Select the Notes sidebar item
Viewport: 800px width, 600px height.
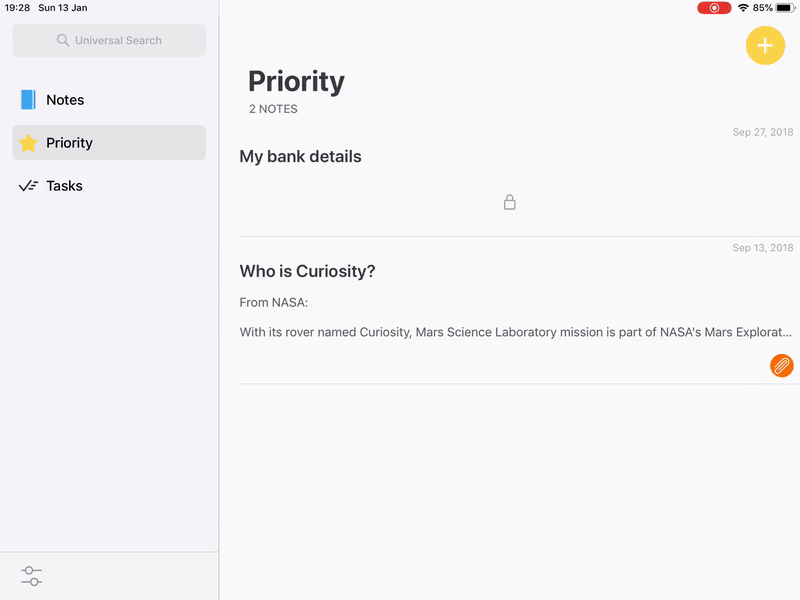pos(109,99)
